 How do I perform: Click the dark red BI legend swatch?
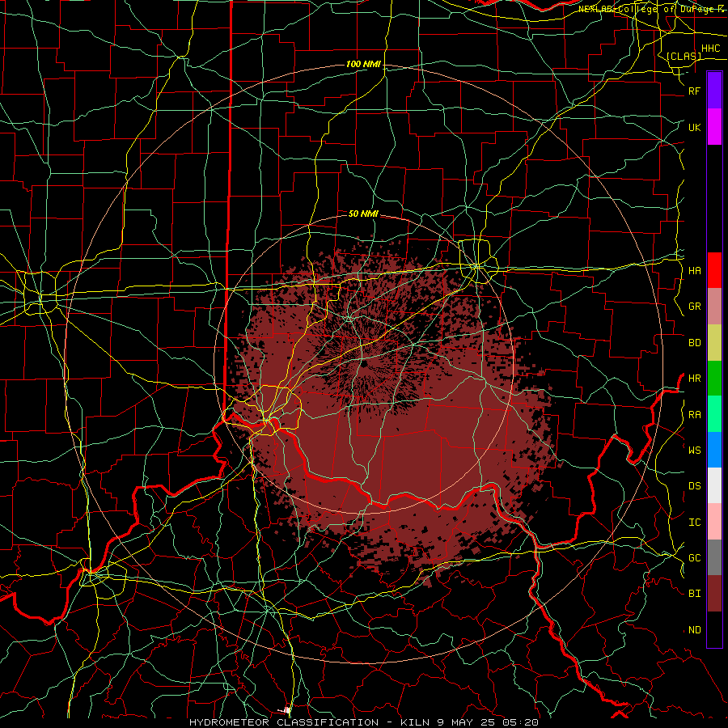tap(714, 594)
